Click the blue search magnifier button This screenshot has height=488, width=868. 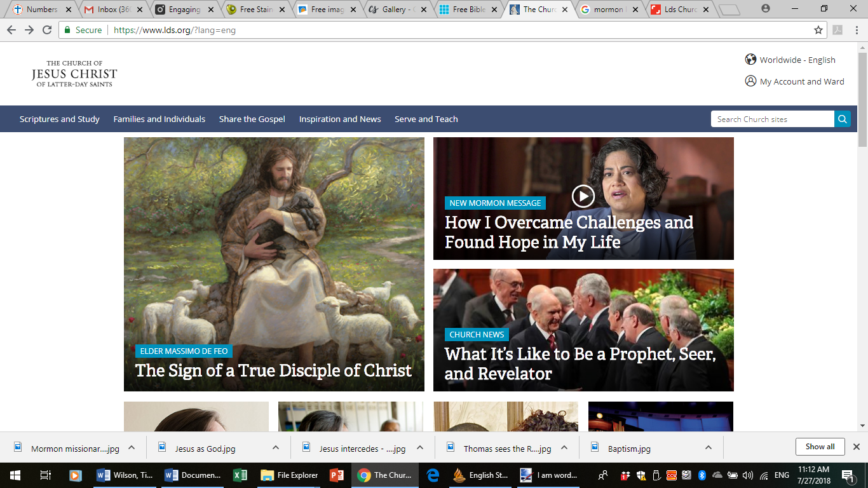click(x=843, y=119)
